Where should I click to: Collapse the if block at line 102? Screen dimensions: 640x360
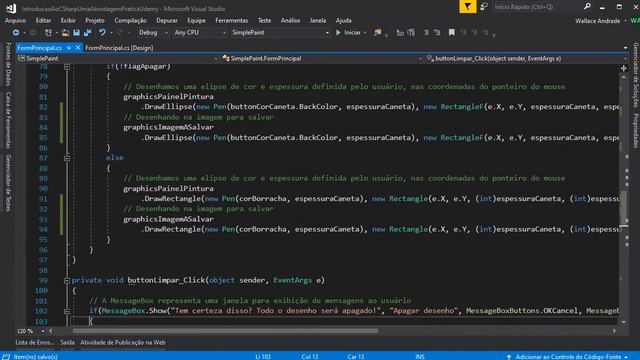pos(67,311)
